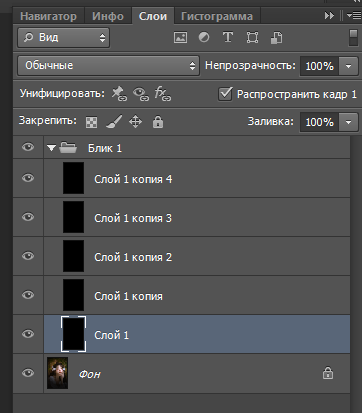Filter layers by smart object icon
Screen dimensions: 362x413
[x=276, y=38]
